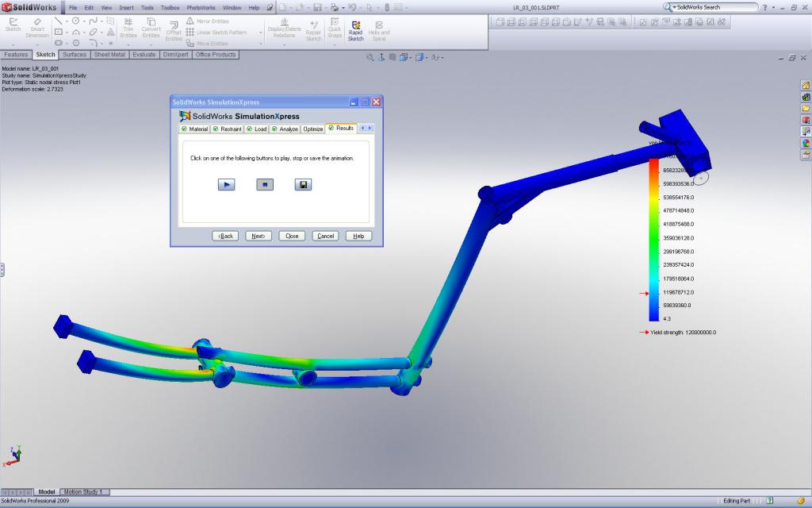This screenshot has height=508, width=812.
Task: Open SolidWorks Resources in task pane
Action: coord(806,85)
